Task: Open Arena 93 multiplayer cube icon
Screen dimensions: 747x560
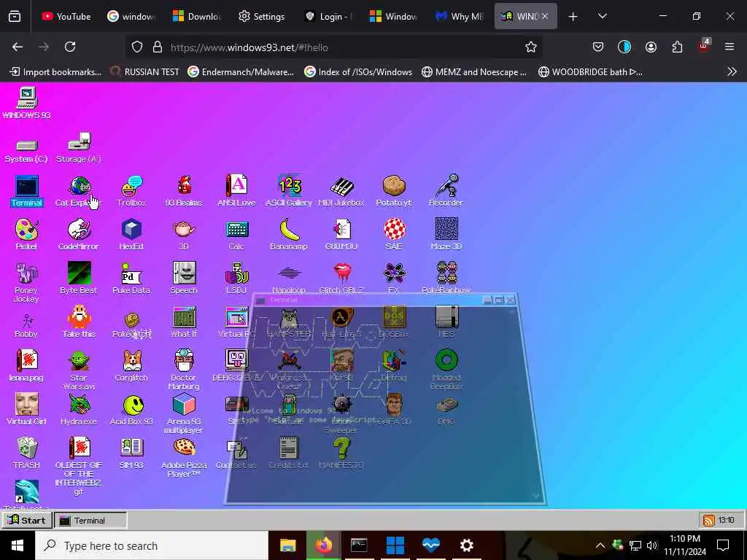Action: 184,414
